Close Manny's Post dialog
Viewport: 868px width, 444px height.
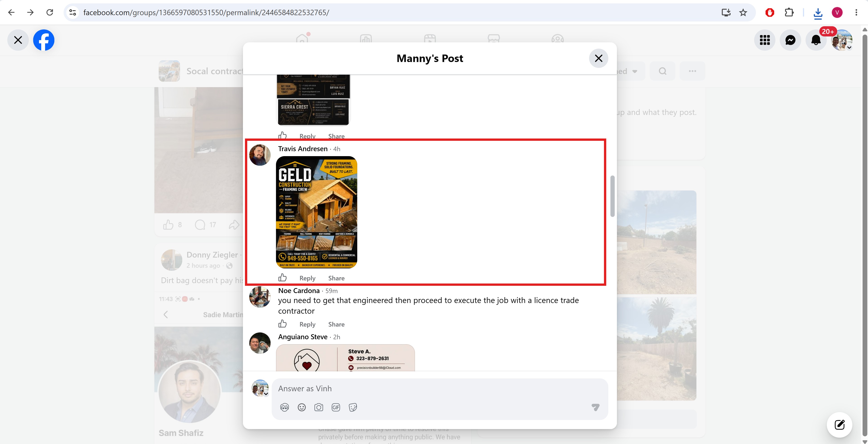[598, 58]
